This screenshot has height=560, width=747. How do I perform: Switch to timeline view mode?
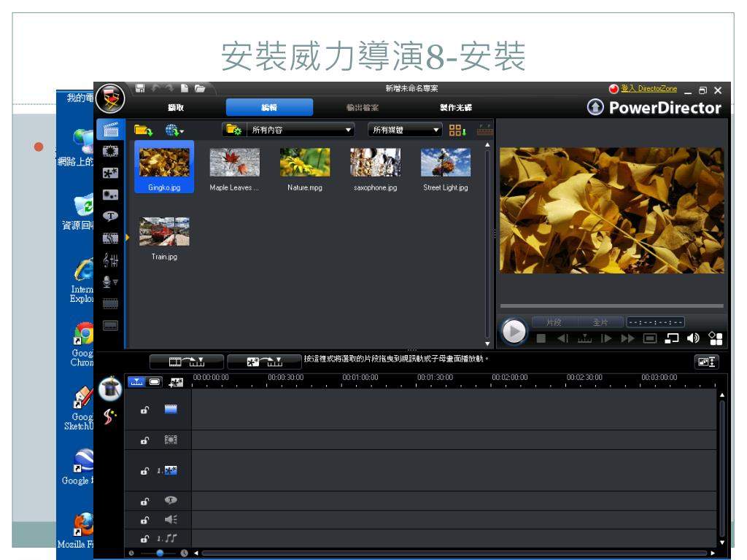tap(136, 382)
